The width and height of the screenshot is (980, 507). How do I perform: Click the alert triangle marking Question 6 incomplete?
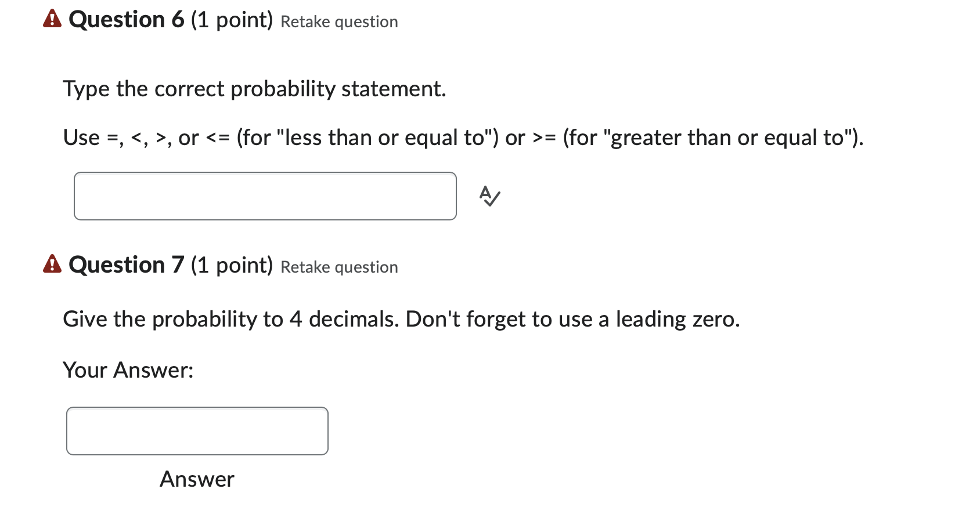(x=52, y=19)
